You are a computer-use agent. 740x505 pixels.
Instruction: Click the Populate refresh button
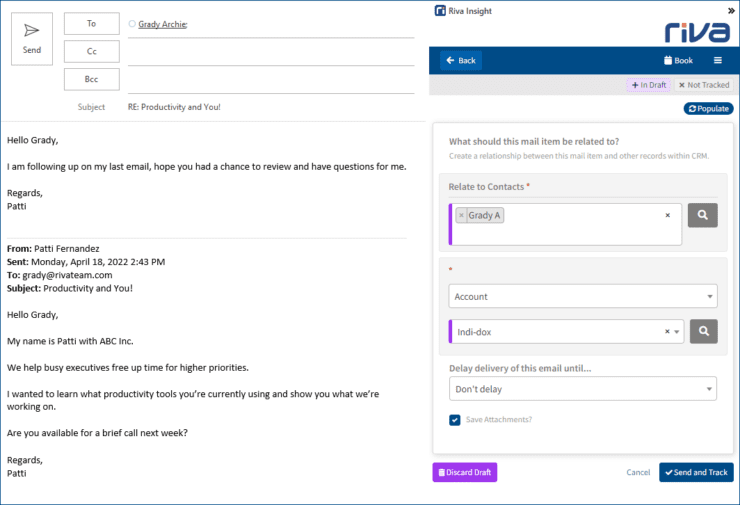click(708, 108)
